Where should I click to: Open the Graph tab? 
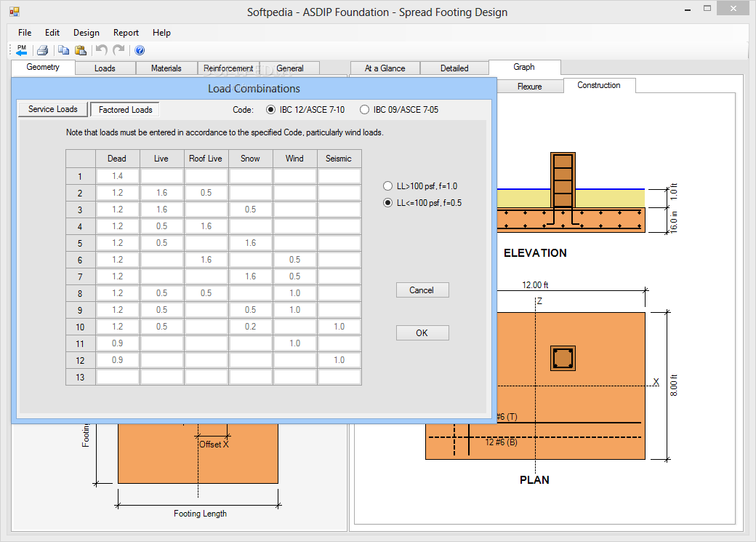(x=524, y=67)
